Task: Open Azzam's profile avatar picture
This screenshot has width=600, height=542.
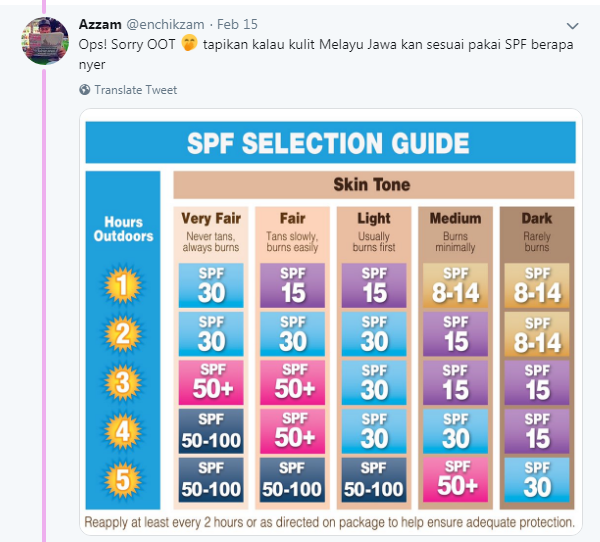Action: point(45,41)
